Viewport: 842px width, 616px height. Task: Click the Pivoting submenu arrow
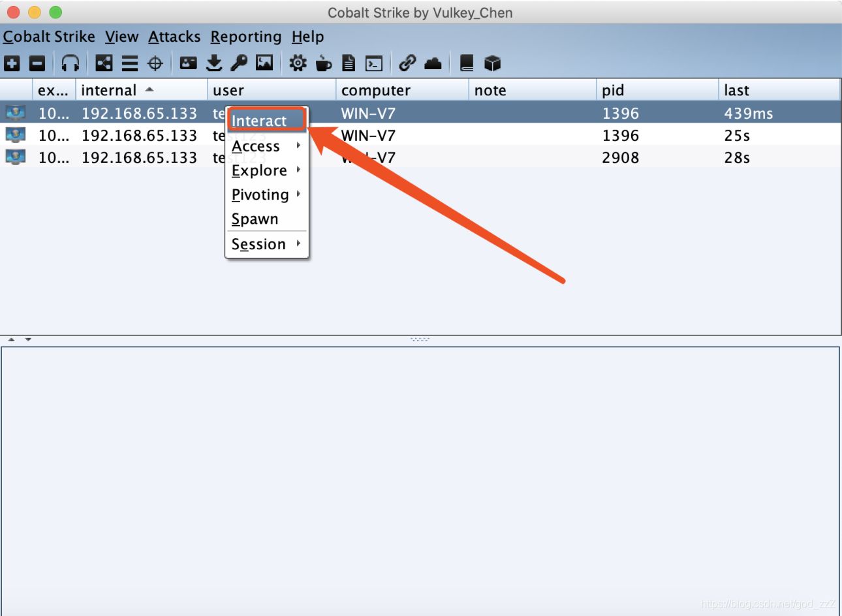coord(298,194)
